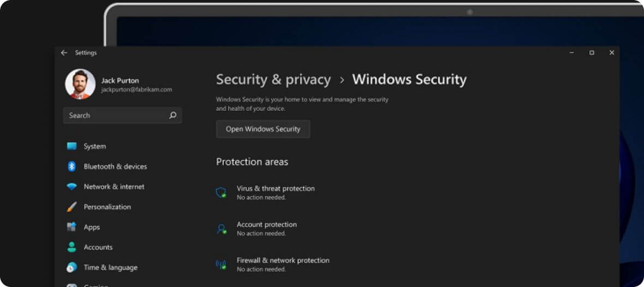This screenshot has height=287, width=644.
Task: Click the Bluetooth & devices icon
Action: (x=71, y=166)
